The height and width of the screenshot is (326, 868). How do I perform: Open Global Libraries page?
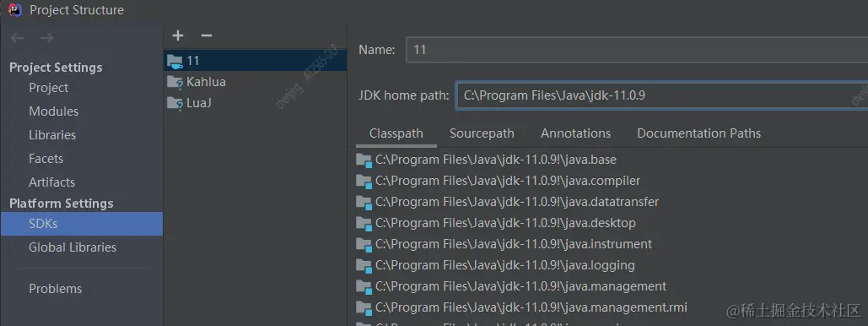(73, 247)
